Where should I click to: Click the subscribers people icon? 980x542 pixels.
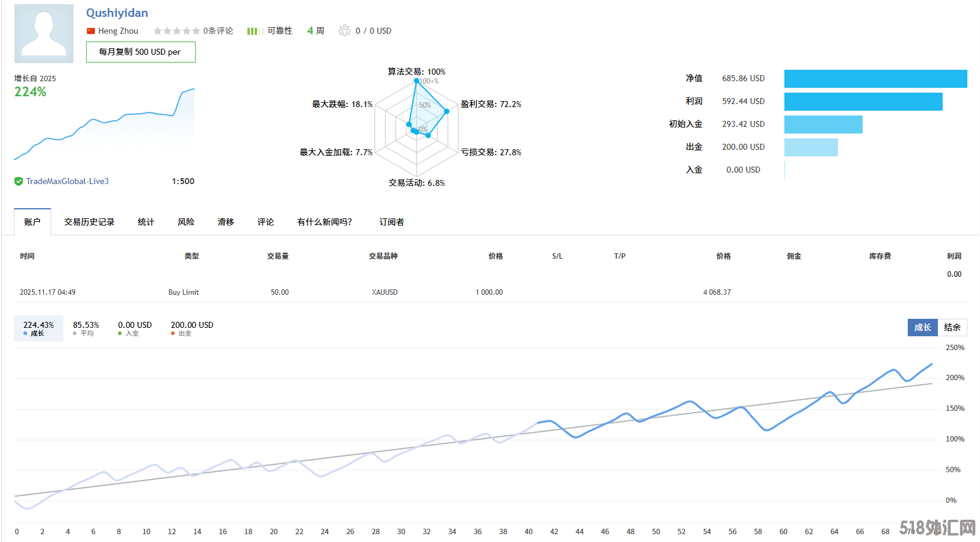click(x=344, y=31)
